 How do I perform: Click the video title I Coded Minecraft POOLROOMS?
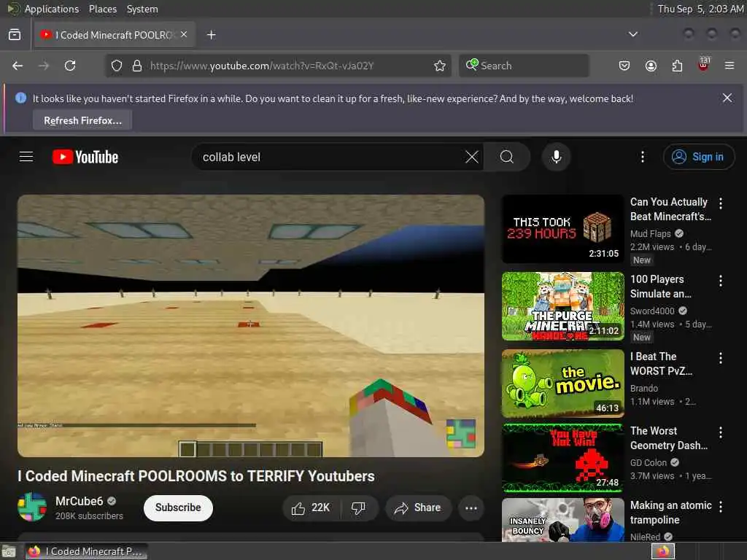196,476
